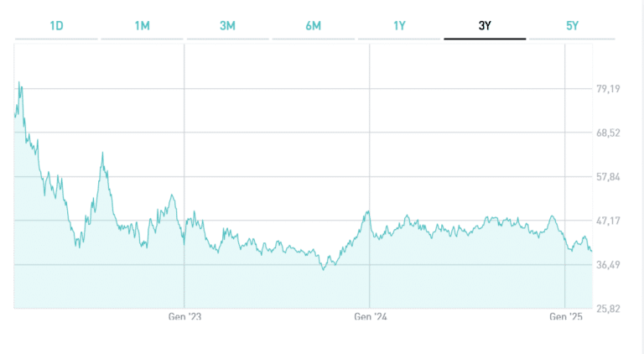644x354 pixels.
Task: Switch to the 1M range tab
Action: (142, 26)
